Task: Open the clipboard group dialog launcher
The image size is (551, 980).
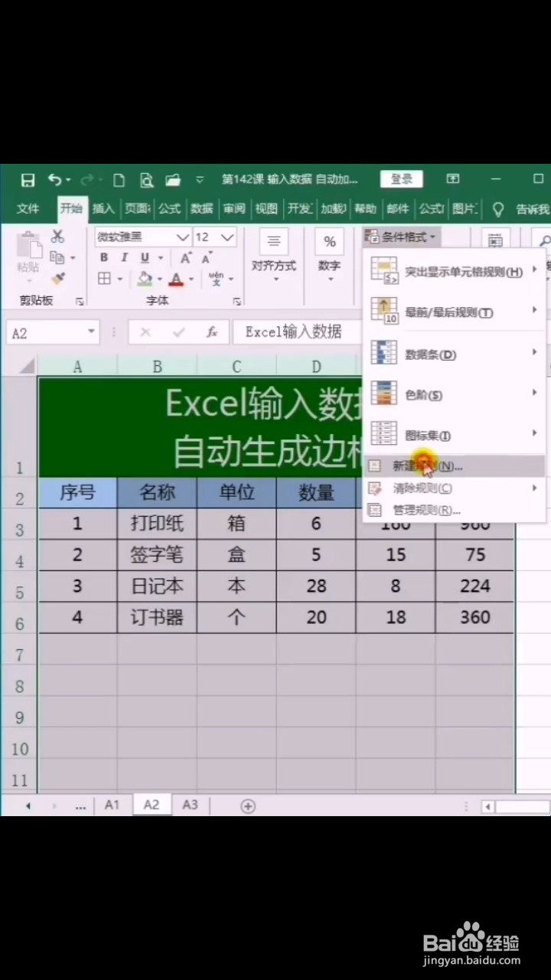Action: [x=80, y=302]
